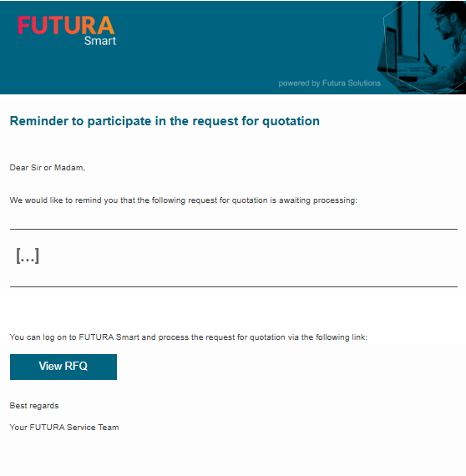The width and height of the screenshot is (466, 476).
Task: Click the divider line below the placeholder
Action: 234,286
